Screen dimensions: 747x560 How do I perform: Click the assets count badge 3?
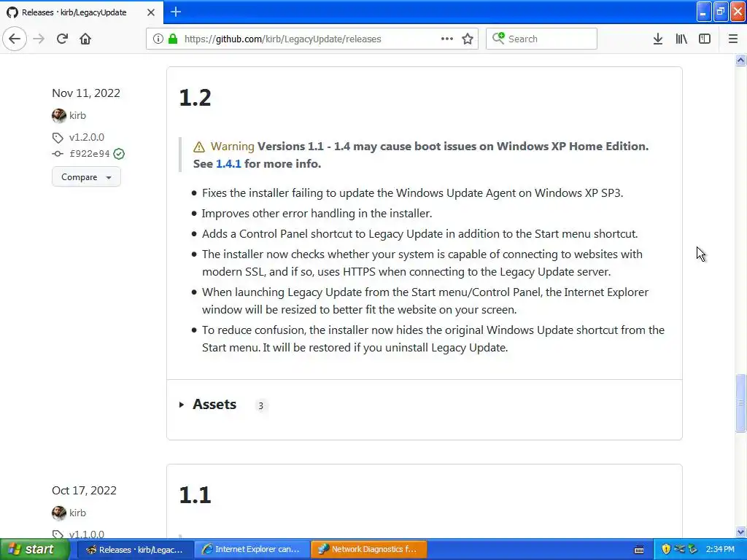tap(260, 405)
